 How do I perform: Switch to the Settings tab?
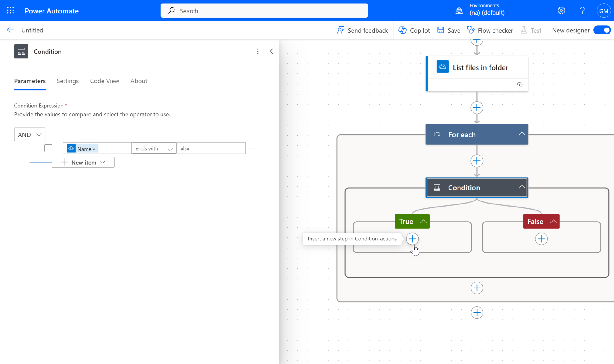(x=67, y=81)
